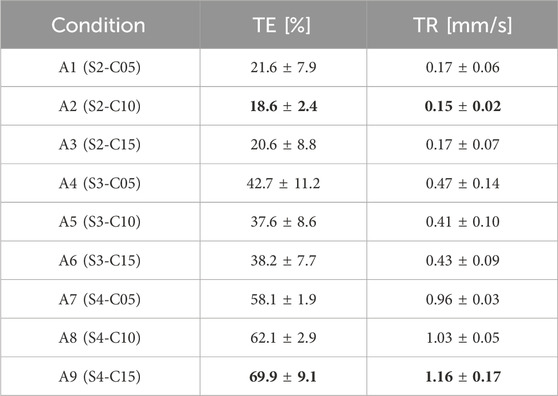Click the 0.43 ± 0.09 TR cell
The height and width of the screenshot is (396, 558).
[463, 260]
